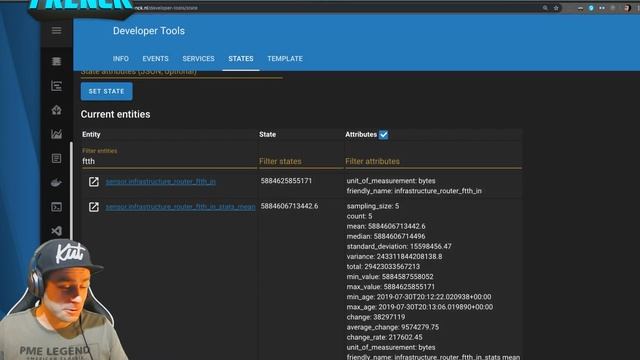This screenshot has height=360, width=640.
Task: Click the 'change_rate: 217602.45' attribute
Action: tap(384, 337)
